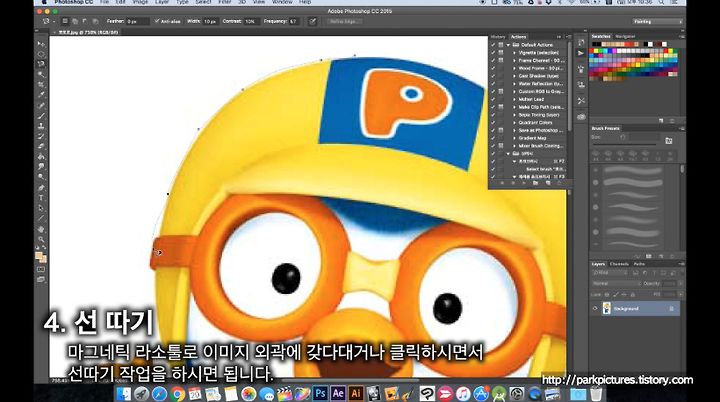This screenshot has height=402, width=720.
Task: Select the Hand tool
Action: coord(41,229)
